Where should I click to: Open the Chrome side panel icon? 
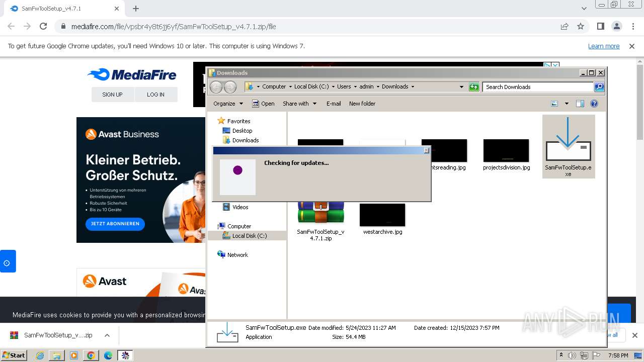(600, 26)
